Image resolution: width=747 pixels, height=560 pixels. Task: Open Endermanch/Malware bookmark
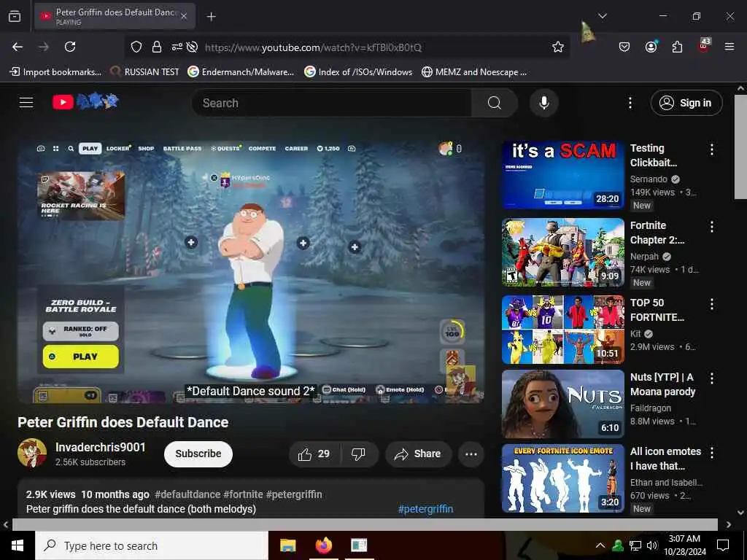(241, 72)
